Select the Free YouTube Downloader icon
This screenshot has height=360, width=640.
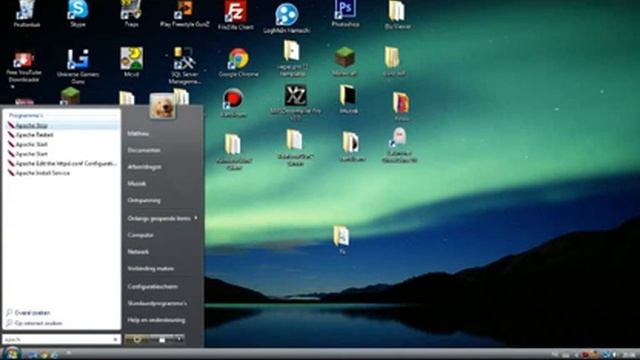(24, 67)
